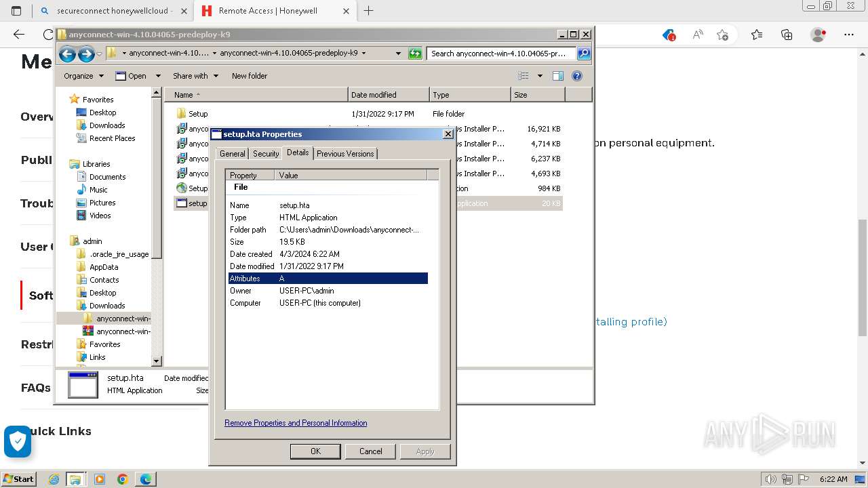Open new tab with plus button
This screenshot has height=488, width=868.
pyautogui.click(x=368, y=11)
